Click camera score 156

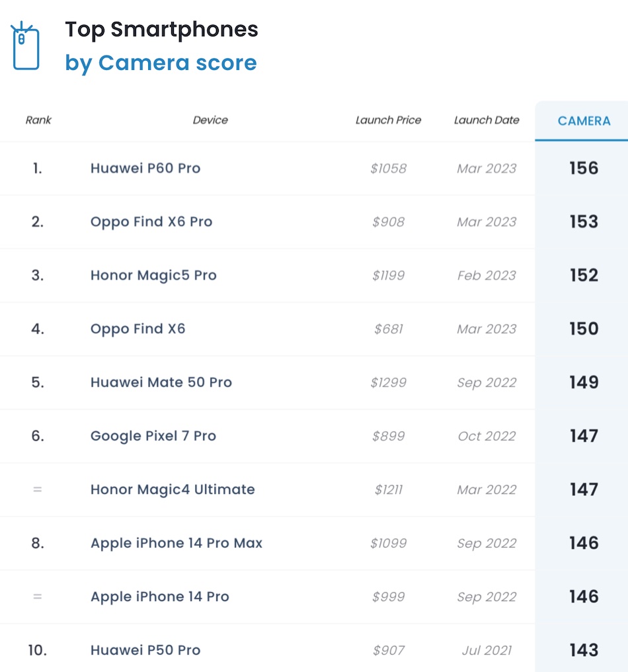pos(584,168)
